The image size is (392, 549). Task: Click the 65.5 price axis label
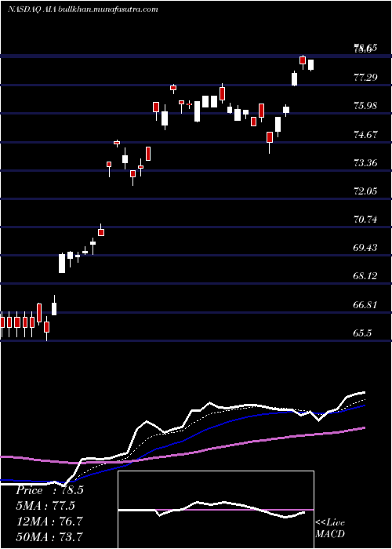point(362,333)
